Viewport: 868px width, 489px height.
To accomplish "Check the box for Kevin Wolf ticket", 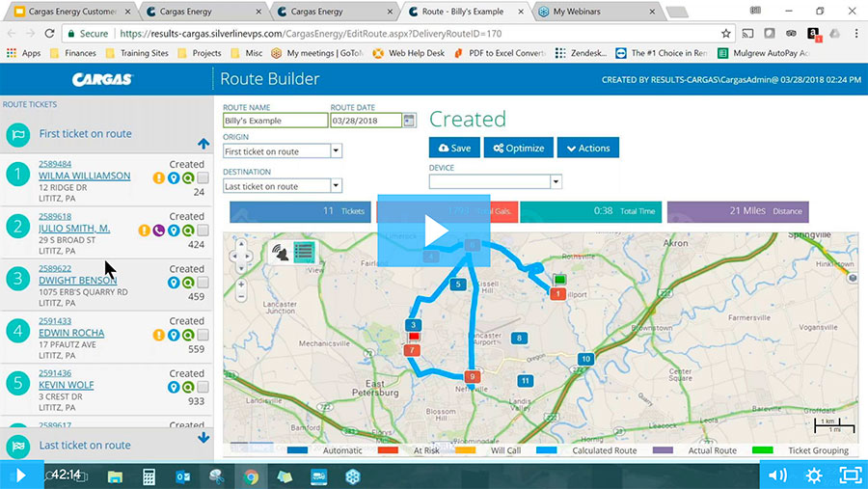I will (203, 387).
